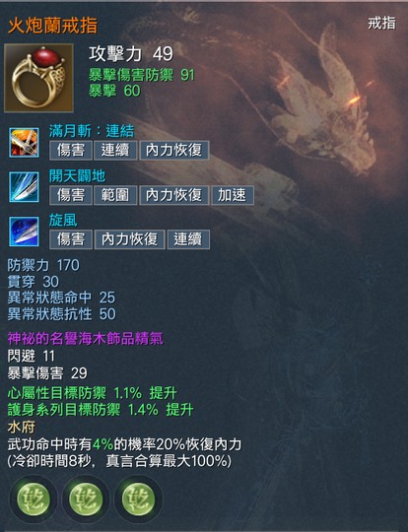This screenshot has height=532, width=408.
Task: Select the 旋風 skill icon
Action: click(24, 232)
